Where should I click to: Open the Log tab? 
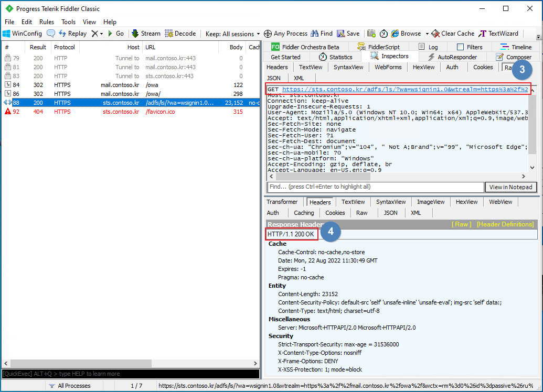click(x=429, y=47)
